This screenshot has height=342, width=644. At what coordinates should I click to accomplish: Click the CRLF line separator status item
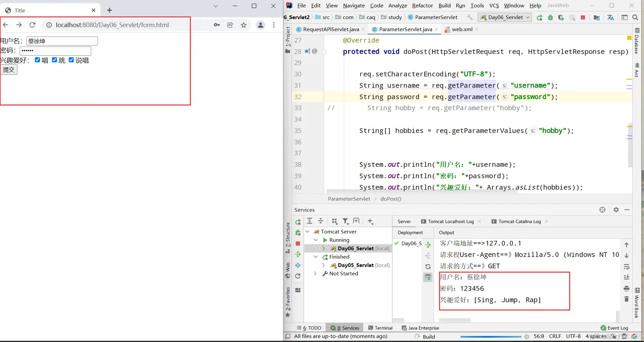pyautogui.click(x=555, y=336)
